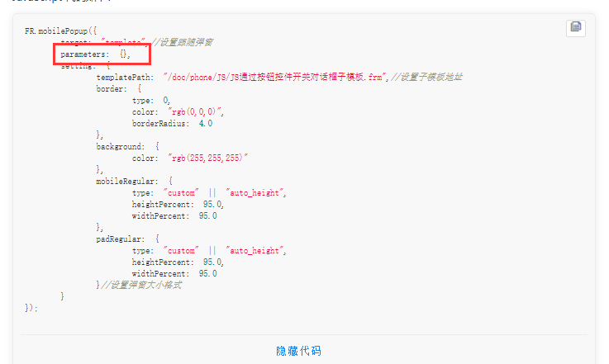609x364 pixels.
Task: Click the mobileRegular: { line
Action: point(135,182)
